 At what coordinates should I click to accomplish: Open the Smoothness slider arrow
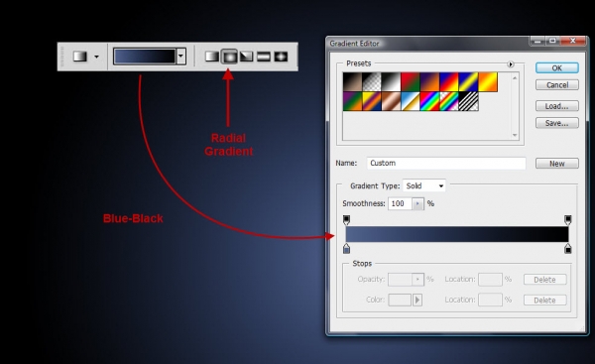(x=417, y=204)
